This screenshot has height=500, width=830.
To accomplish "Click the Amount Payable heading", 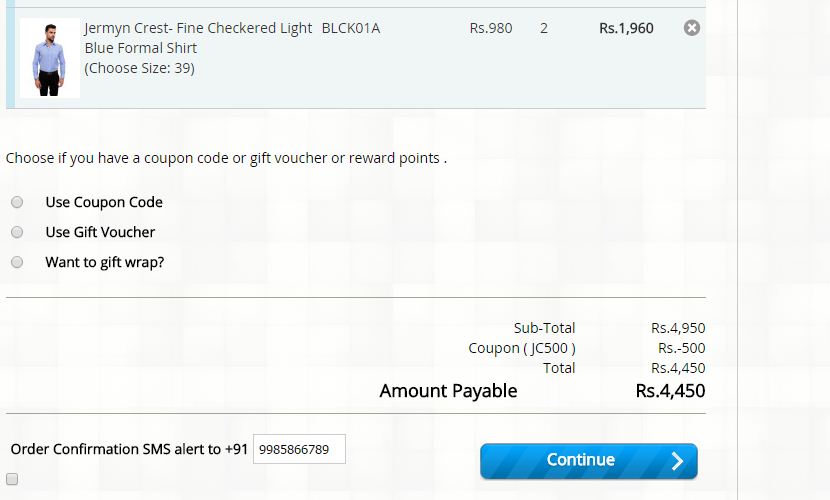I will pos(448,391).
